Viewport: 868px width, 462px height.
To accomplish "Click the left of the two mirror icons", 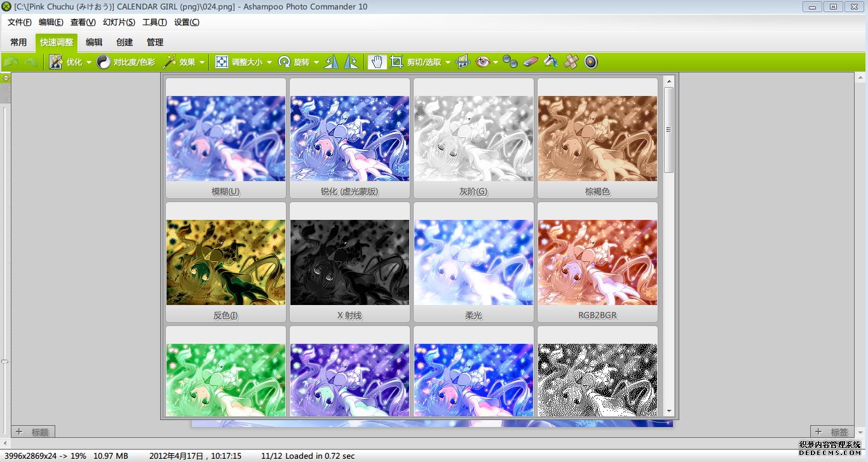I will (x=331, y=62).
